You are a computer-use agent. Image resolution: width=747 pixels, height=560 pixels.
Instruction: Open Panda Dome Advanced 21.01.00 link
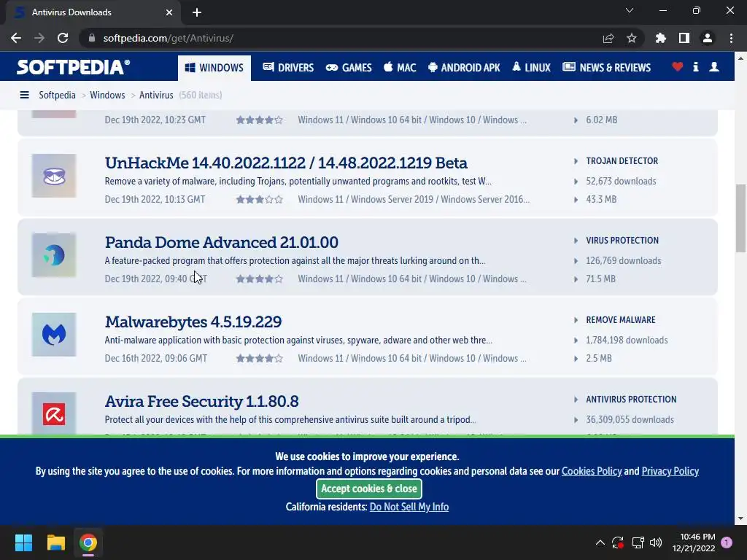[222, 242]
